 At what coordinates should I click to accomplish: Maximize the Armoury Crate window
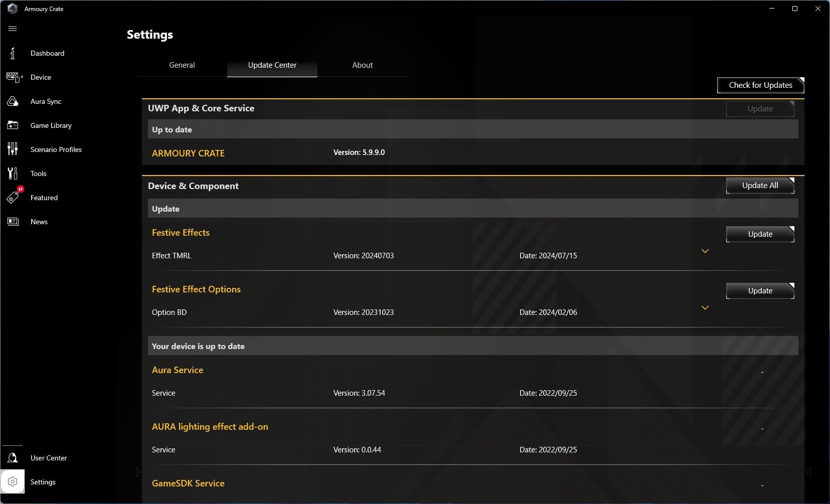coord(795,9)
